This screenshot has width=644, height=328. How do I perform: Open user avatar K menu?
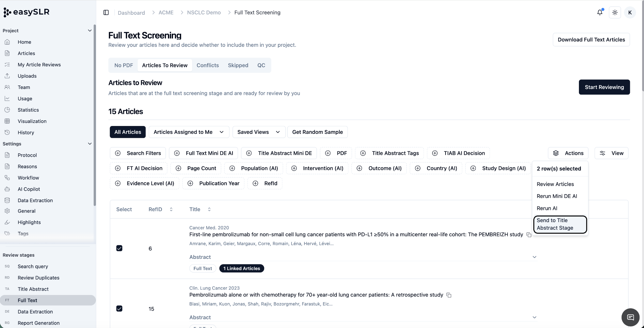tap(630, 13)
